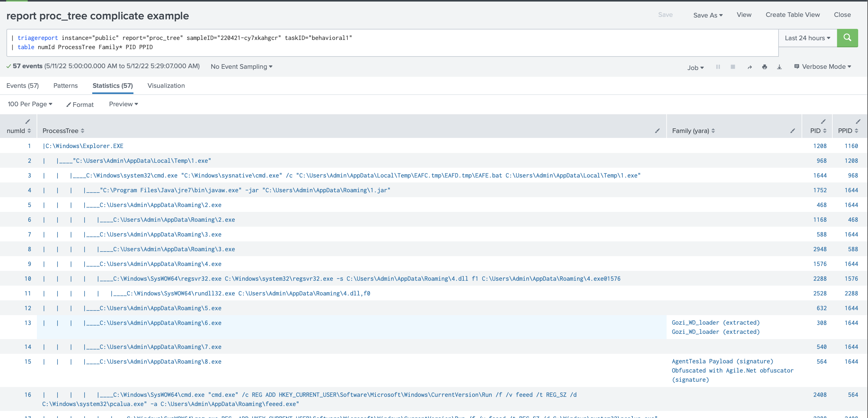
Task: Click the Close button
Action: pyautogui.click(x=842, y=15)
